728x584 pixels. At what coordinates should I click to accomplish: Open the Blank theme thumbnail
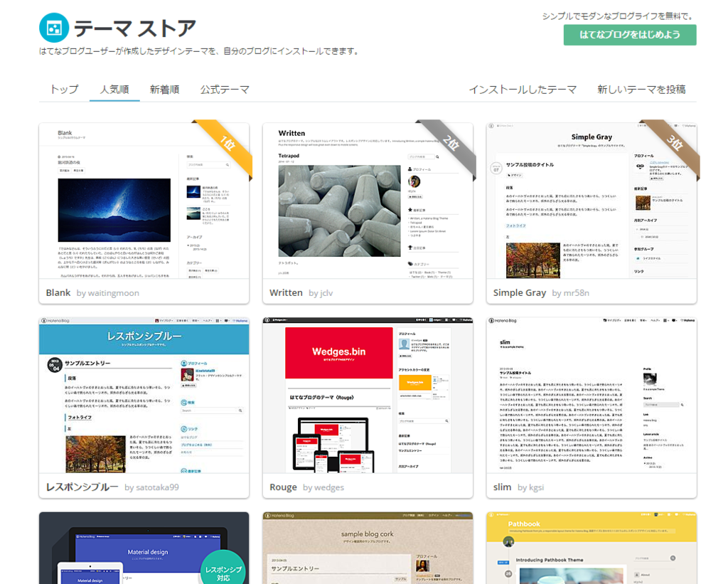click(x=144, y=201)
